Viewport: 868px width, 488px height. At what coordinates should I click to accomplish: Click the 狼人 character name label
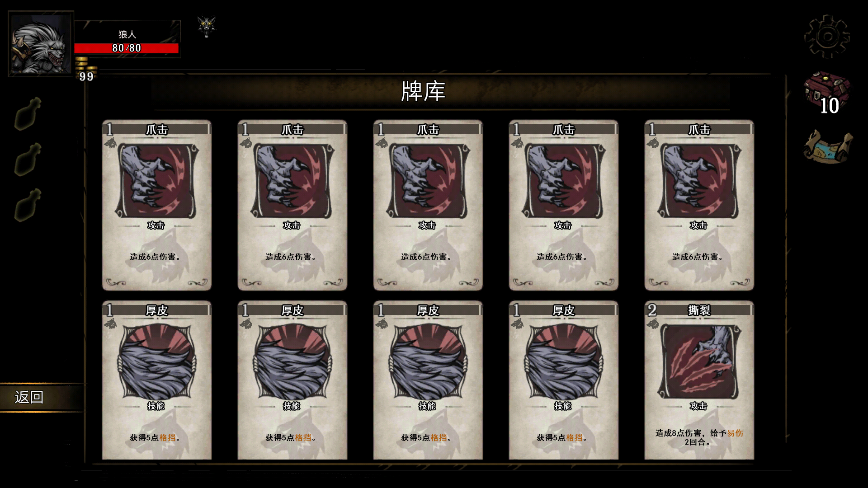(127, 34)
